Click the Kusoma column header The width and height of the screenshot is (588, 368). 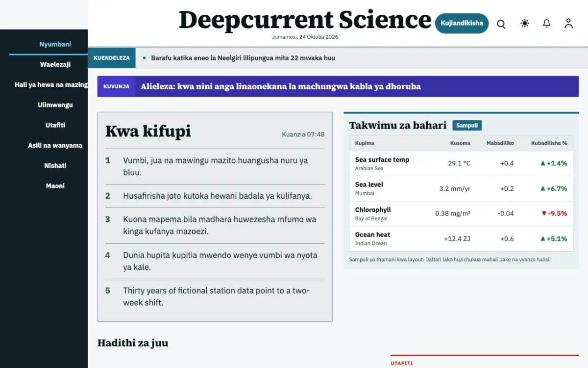coord(460,143)
